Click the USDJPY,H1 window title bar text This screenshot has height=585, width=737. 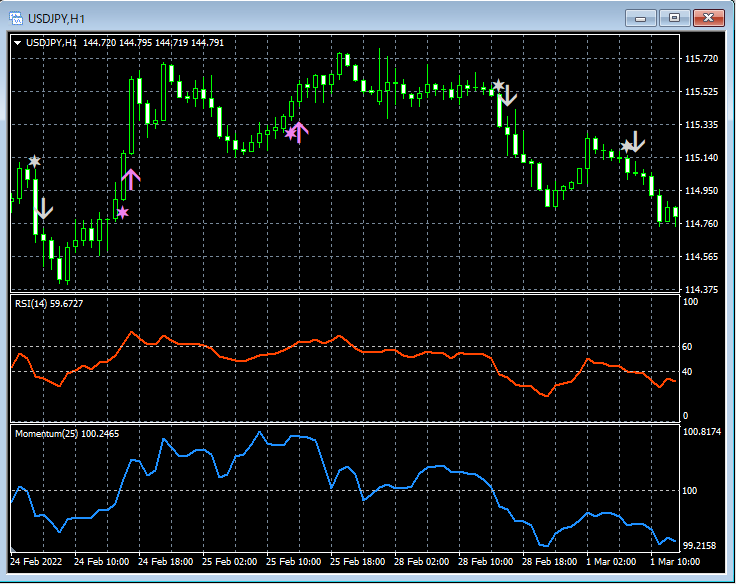(x=56, y=17)
